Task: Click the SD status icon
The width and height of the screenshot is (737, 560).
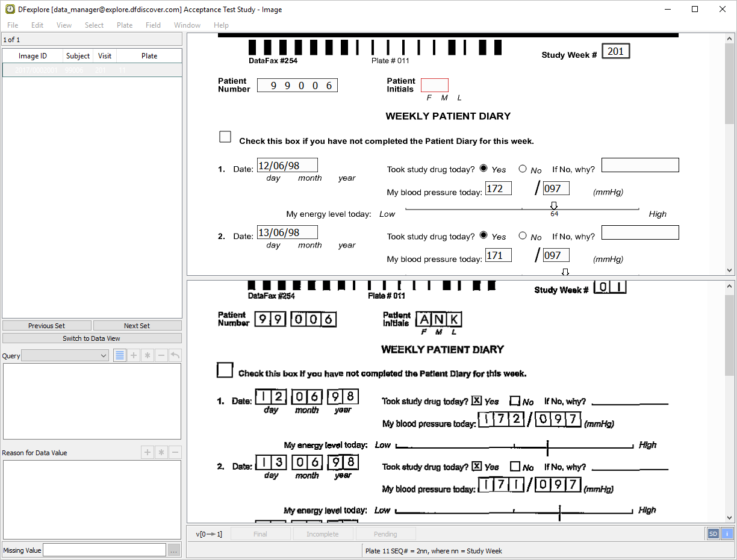Action: pos(713,534)
